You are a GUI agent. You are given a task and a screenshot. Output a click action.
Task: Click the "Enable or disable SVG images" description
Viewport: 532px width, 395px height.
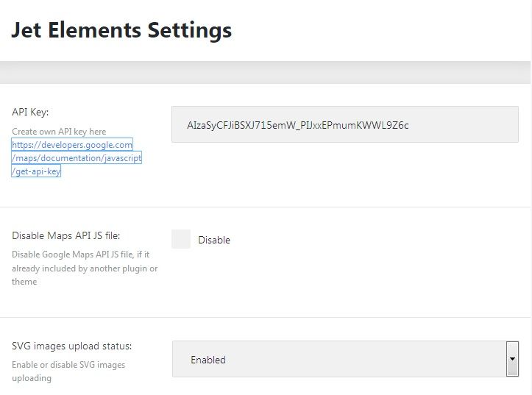pos(68,365)
